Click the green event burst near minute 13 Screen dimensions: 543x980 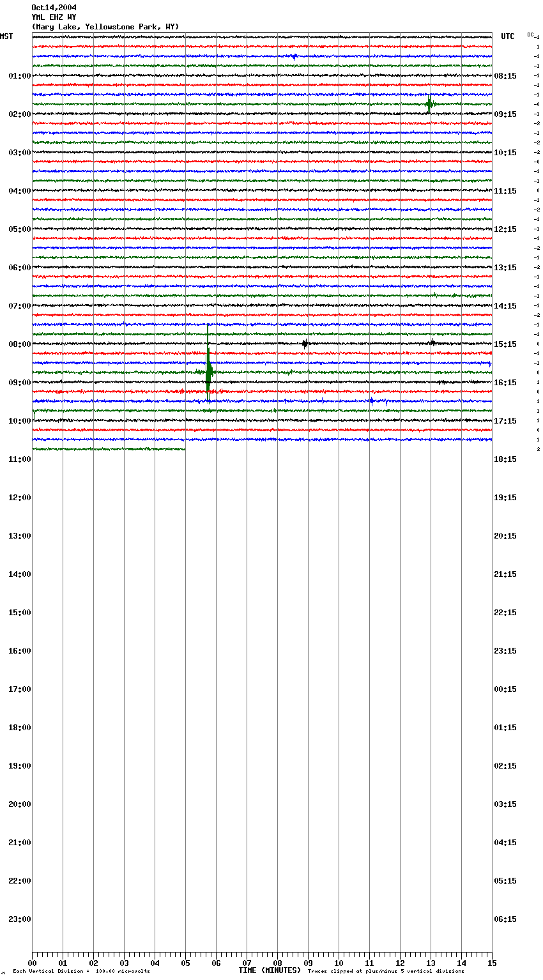pos(429,103)
